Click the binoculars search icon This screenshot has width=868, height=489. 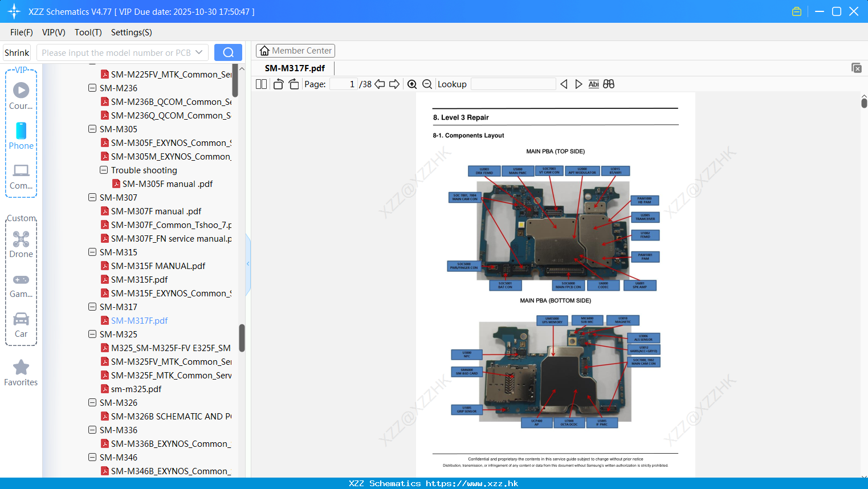(609, 84)
